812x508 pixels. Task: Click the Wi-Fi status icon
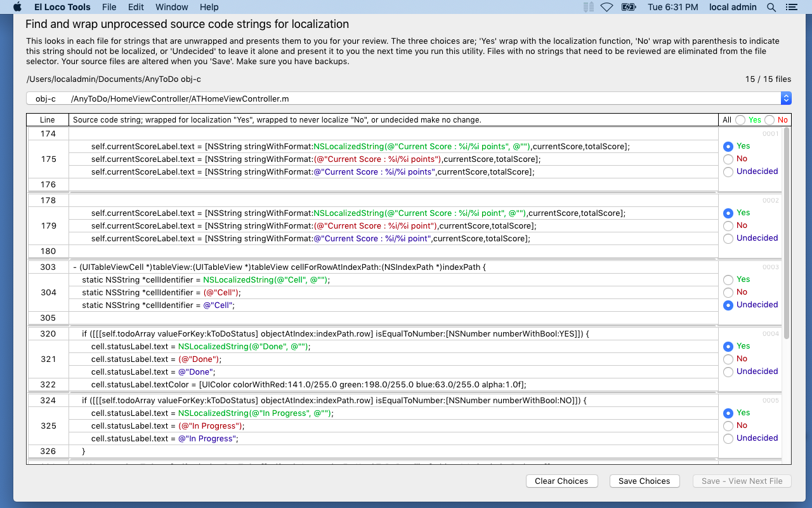[606, 7]
